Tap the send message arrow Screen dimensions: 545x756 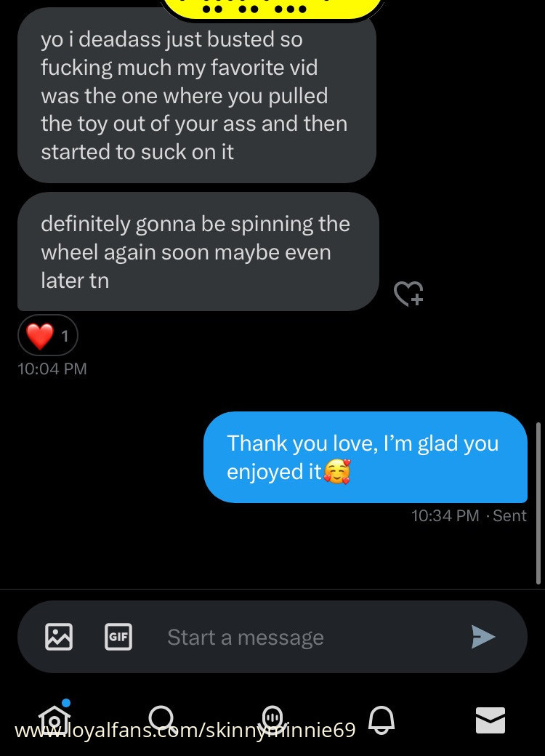click(483, 637)
